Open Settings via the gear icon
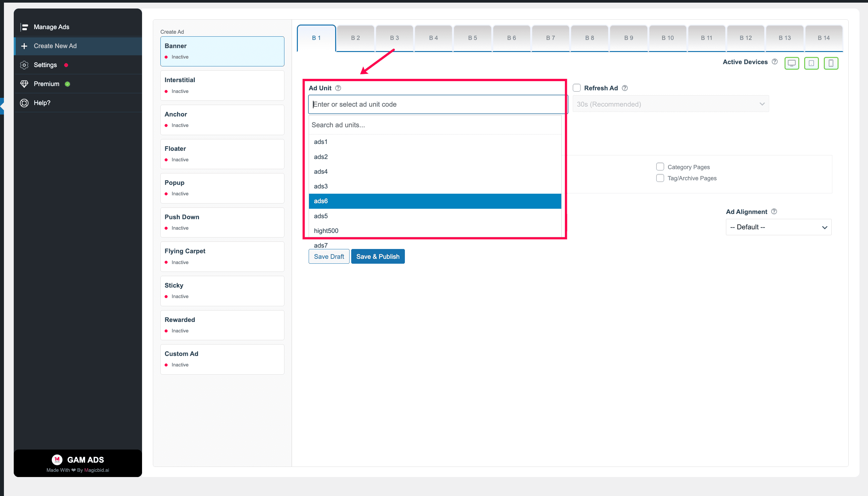Screen dimensions: 868x496 tap(24, 65)
